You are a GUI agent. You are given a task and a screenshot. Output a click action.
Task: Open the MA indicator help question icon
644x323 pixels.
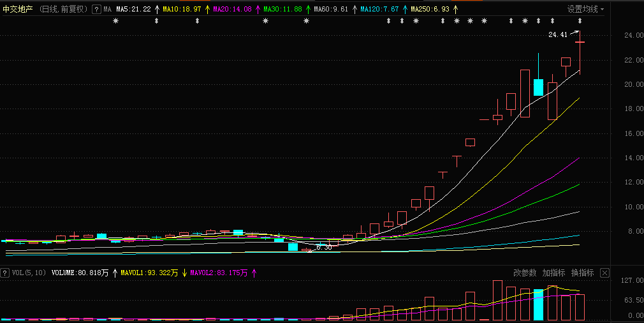click(96, 9)
